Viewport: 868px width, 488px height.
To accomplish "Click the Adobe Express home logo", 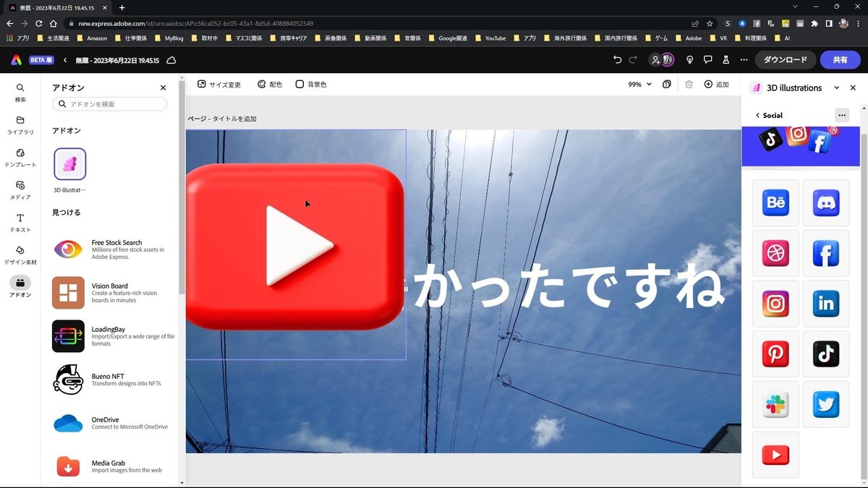I will coord(16,60).
